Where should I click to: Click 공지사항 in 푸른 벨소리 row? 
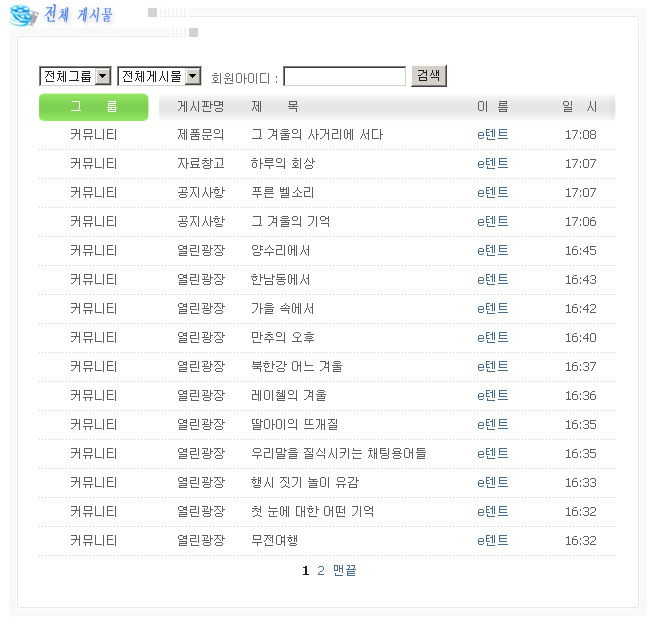[x=201, y=193]
